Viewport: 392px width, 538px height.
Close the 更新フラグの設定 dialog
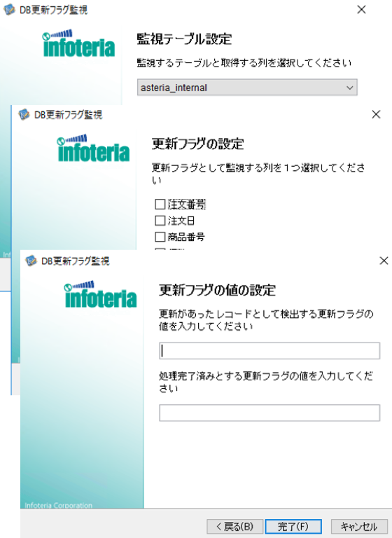pos(376,114)
